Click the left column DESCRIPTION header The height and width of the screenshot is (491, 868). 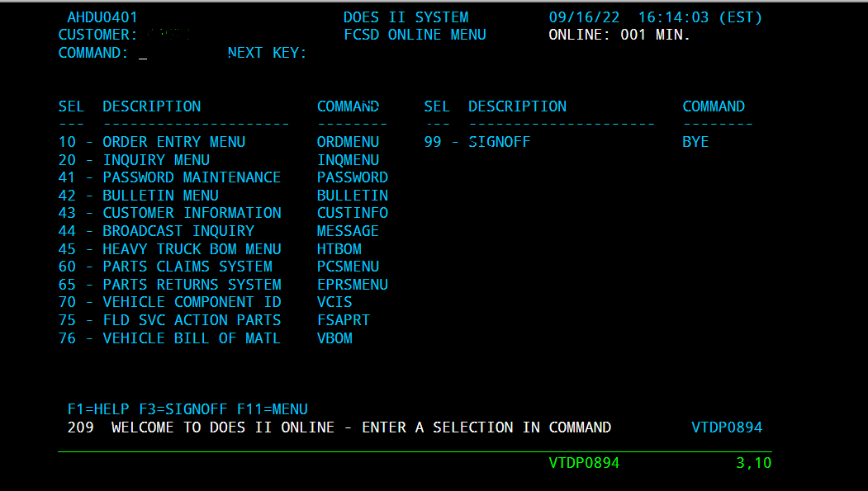click(152, 106)
